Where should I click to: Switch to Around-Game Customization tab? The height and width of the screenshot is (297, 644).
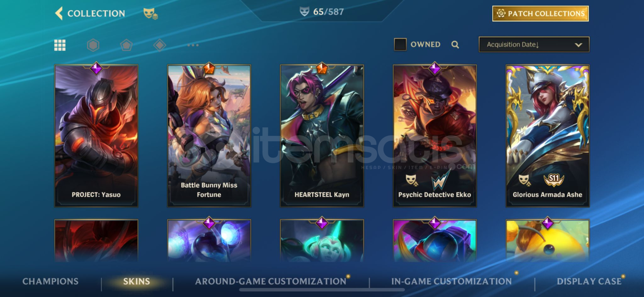tap(271, 281)
